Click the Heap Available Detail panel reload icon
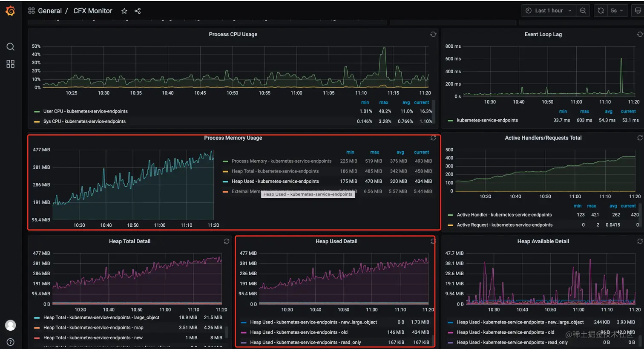Viewport: 644px width, 349px height. tap(640, 242)
